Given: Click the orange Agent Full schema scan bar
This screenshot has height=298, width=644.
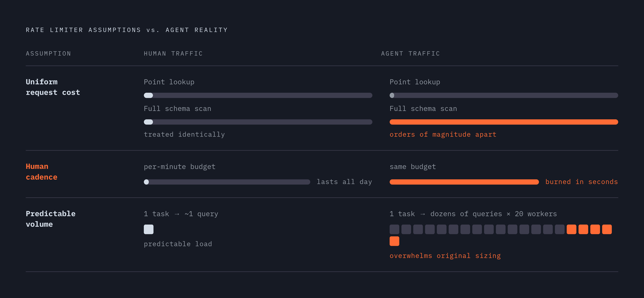Looking at the screenshot, I should tap(504, 122).
